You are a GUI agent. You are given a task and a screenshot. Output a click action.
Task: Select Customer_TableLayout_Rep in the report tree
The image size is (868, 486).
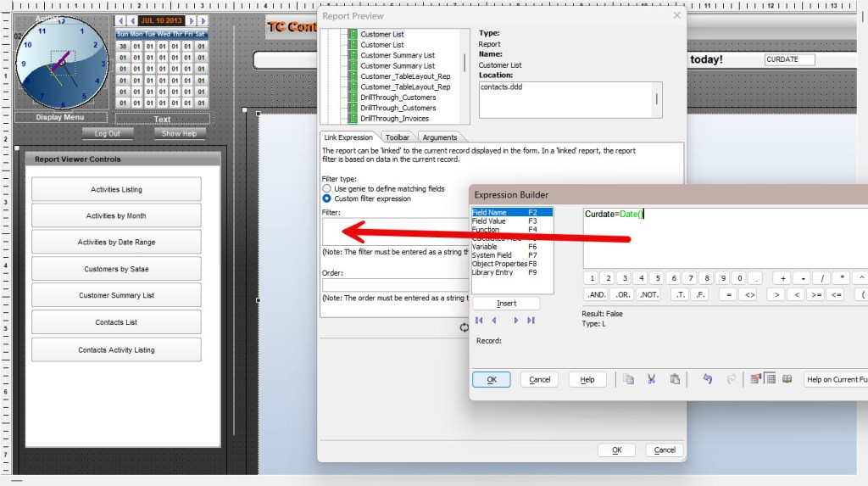tap(405, 76)
